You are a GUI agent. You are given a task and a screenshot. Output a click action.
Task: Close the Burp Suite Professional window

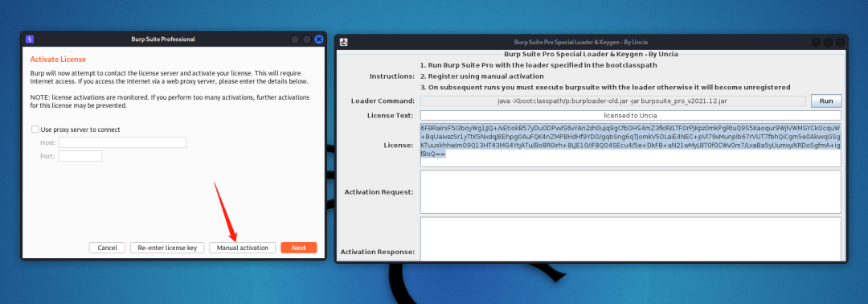point(319,39)
